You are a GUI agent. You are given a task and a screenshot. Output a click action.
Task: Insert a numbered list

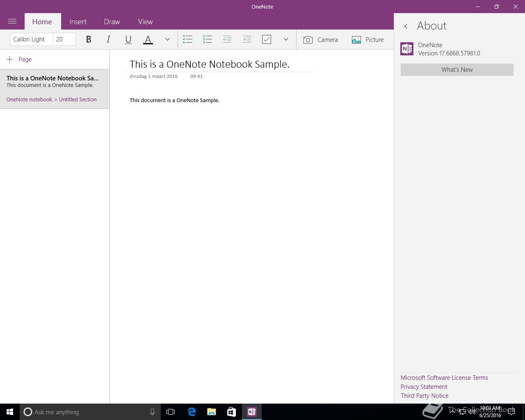[208, 39]
